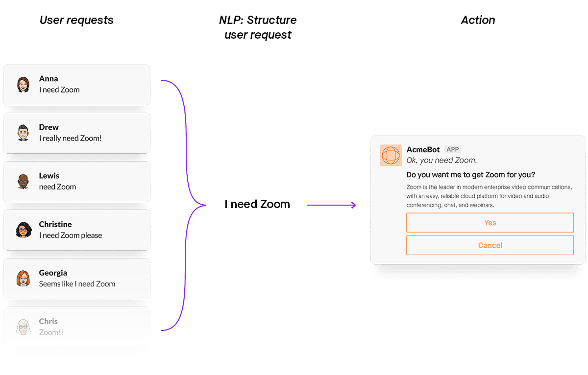The width and height of the screenshot is (588, 375).
Task: Click Georgia's profile avatar
Action: coord(23,278)
